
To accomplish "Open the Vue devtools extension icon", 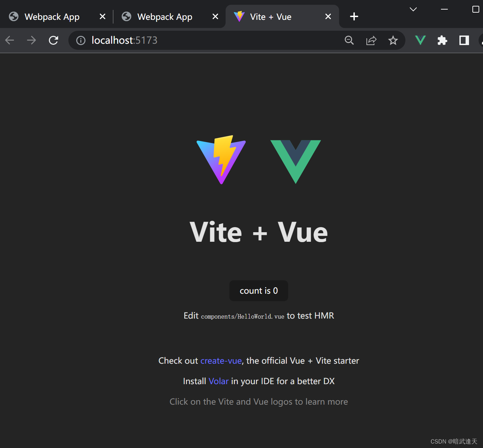I will tap(420, 40).
